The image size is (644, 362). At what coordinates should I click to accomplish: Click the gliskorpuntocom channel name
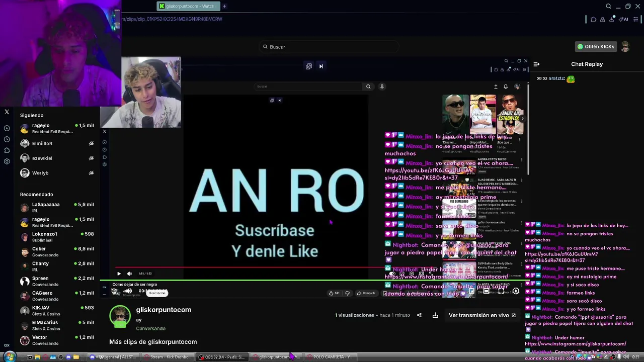(x=164, y=310)
